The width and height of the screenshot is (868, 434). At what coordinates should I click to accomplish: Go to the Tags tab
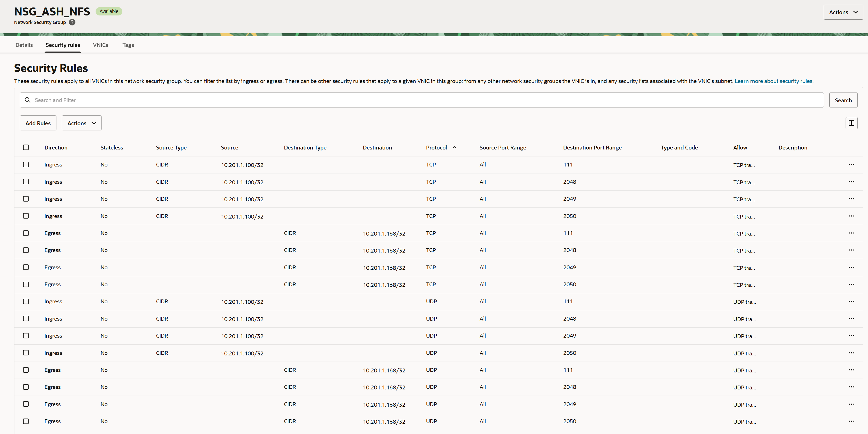point(128,45)
